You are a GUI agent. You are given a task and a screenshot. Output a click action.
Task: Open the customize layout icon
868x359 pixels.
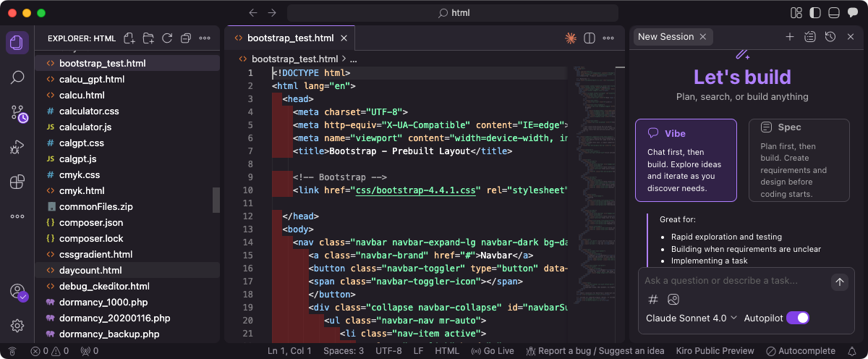[x=796, y=13]
